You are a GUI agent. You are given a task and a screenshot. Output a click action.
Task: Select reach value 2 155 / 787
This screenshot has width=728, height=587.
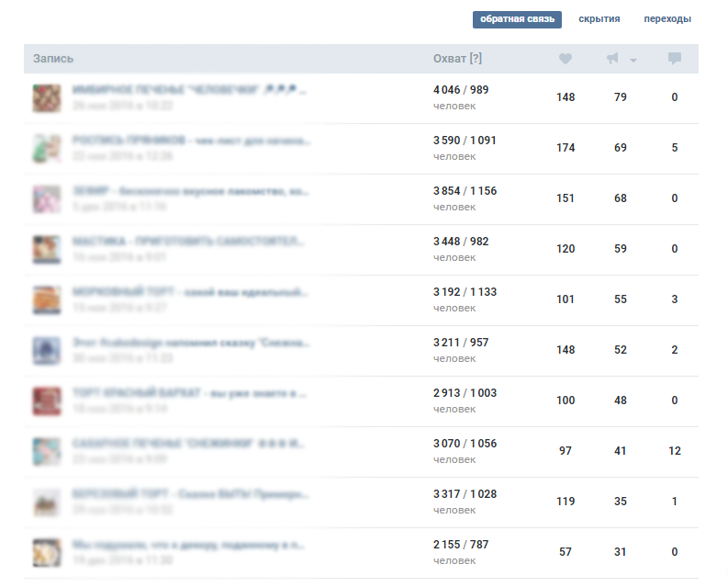point(461,545)
